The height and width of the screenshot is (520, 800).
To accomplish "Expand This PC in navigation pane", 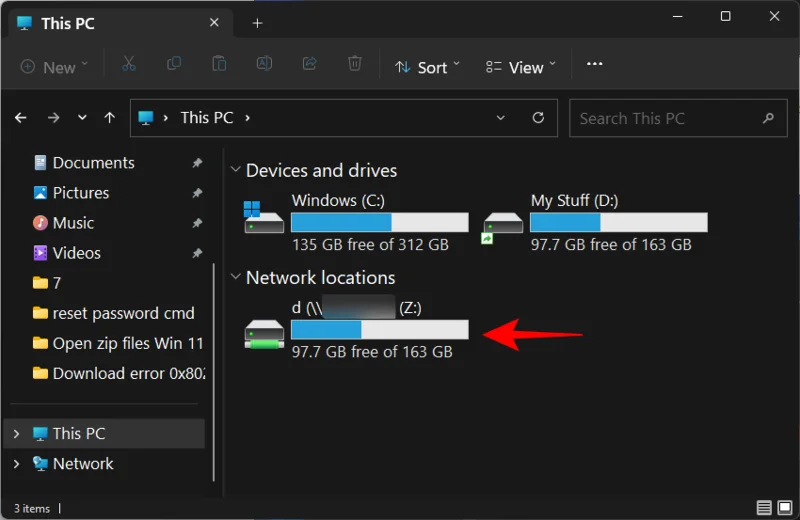I will point(16,434).
